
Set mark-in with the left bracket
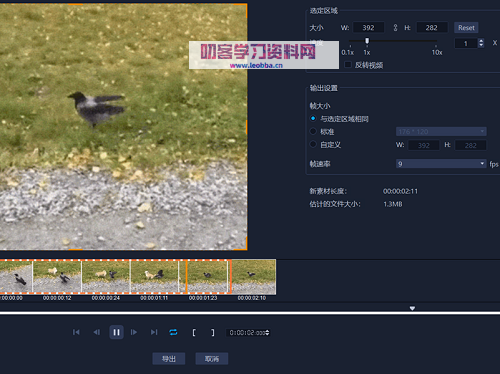coord(194,332)
